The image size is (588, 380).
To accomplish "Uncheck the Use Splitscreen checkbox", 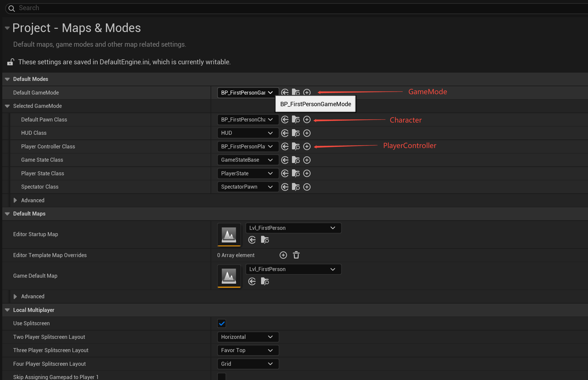I will (x=221, y=323).
